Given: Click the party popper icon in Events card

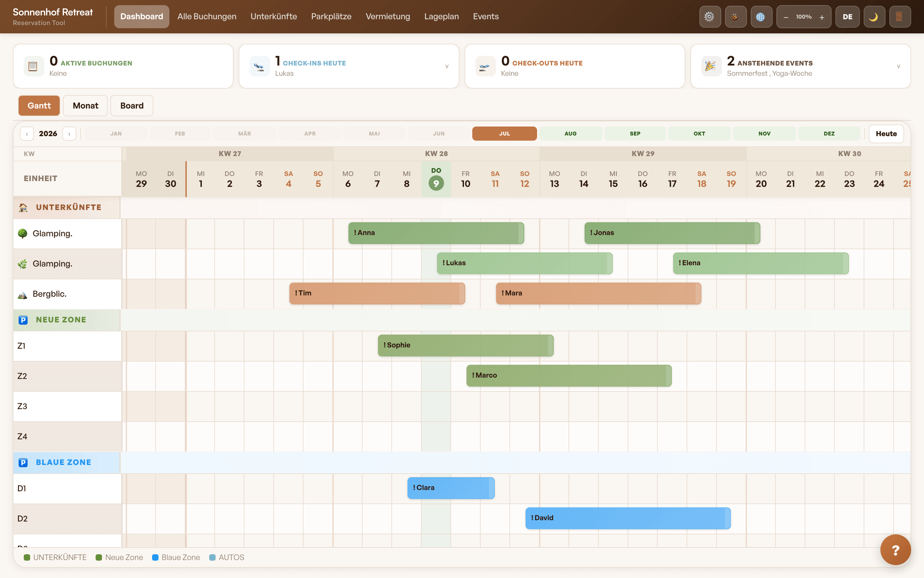Looking at the screenshot, I should click(711, 66).
